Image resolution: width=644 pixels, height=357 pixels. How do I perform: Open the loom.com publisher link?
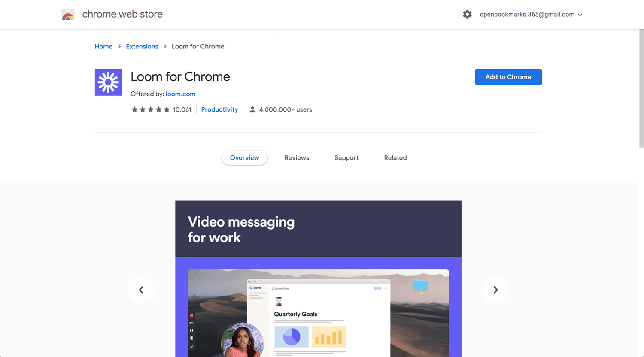[x=181, y=94]
